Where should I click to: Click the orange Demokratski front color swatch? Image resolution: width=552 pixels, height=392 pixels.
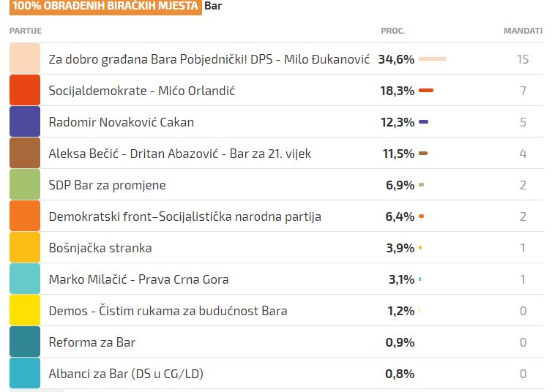point(25,216)
